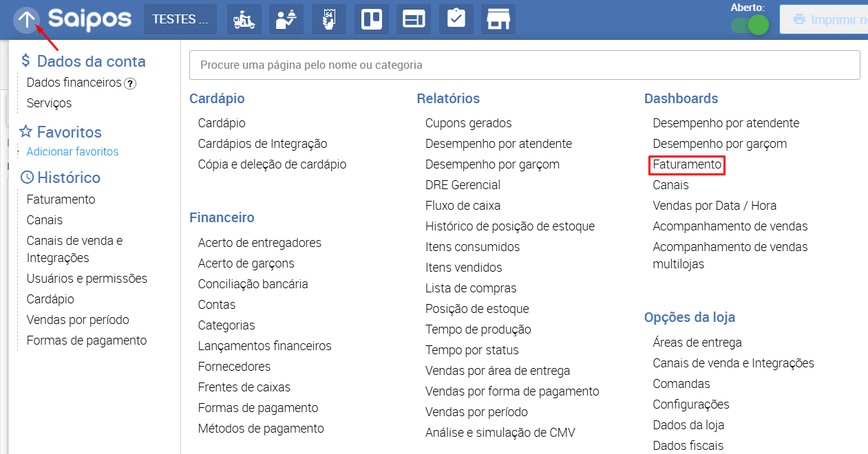Open Tempo por status report

[x=472, y=350]
